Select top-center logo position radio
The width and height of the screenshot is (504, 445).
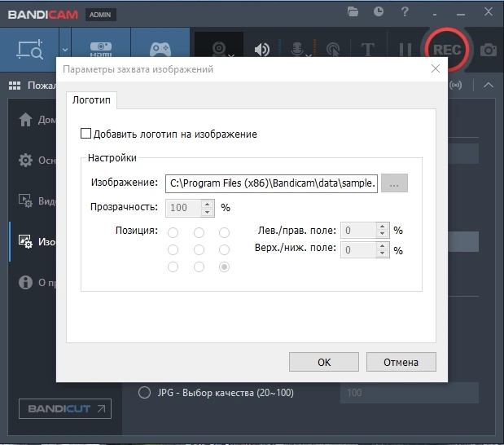[x=199, y=232]
